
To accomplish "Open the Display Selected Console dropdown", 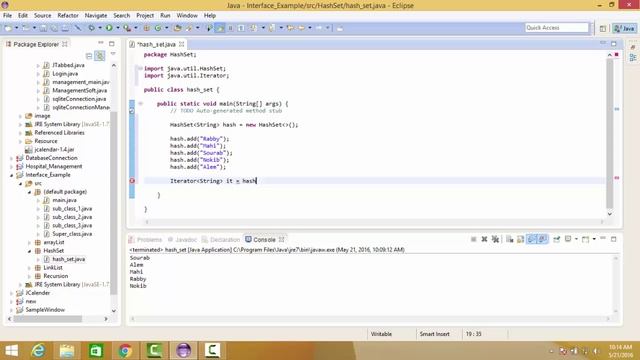I will 576,239.
